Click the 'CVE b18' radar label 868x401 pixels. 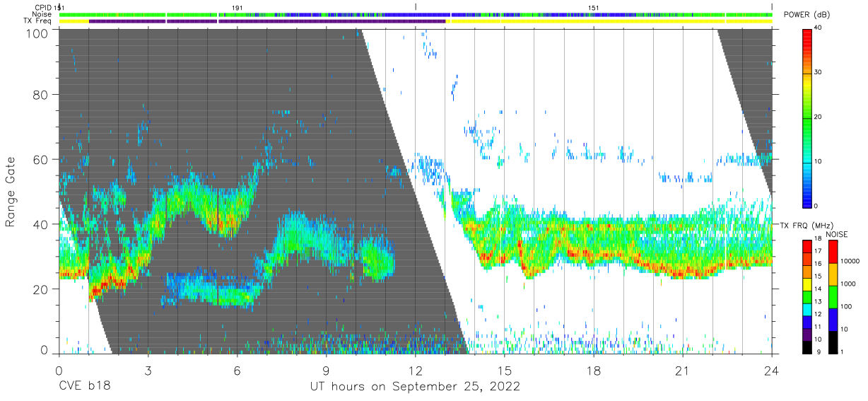(x=84, y=387)
